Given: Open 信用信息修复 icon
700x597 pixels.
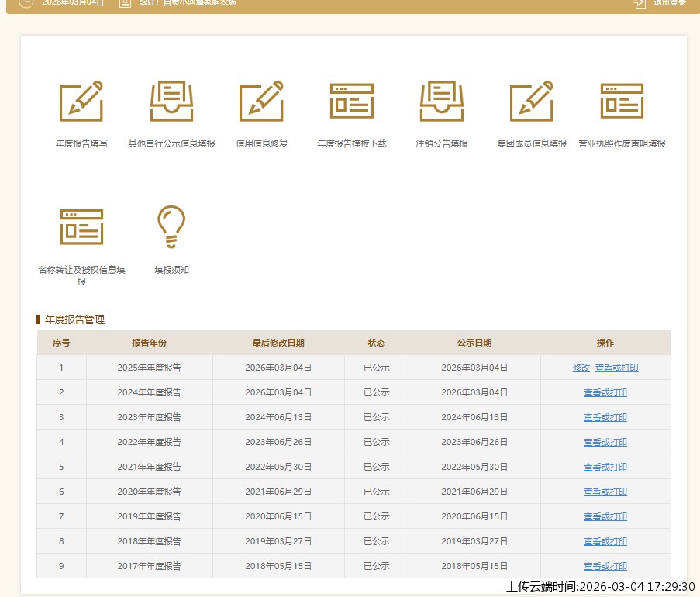Looking at the screenshot, I should tap(261, 102).
